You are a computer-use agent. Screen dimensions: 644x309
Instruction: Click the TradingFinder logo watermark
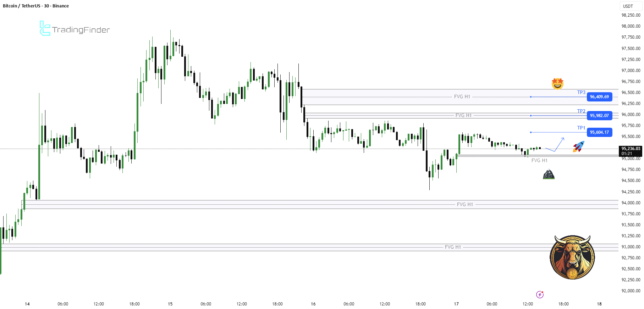coord(75,29)
